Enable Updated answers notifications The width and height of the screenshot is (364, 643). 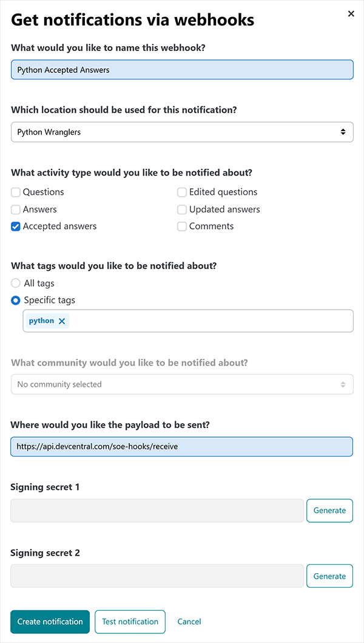click(182, 209)
